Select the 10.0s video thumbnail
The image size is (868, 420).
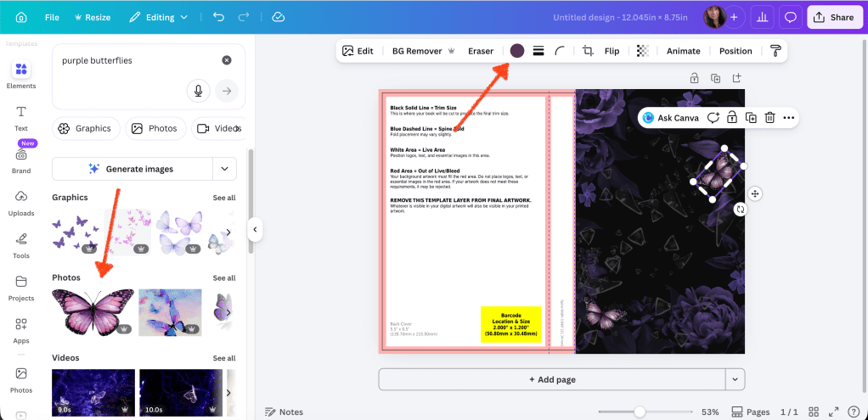181,392
